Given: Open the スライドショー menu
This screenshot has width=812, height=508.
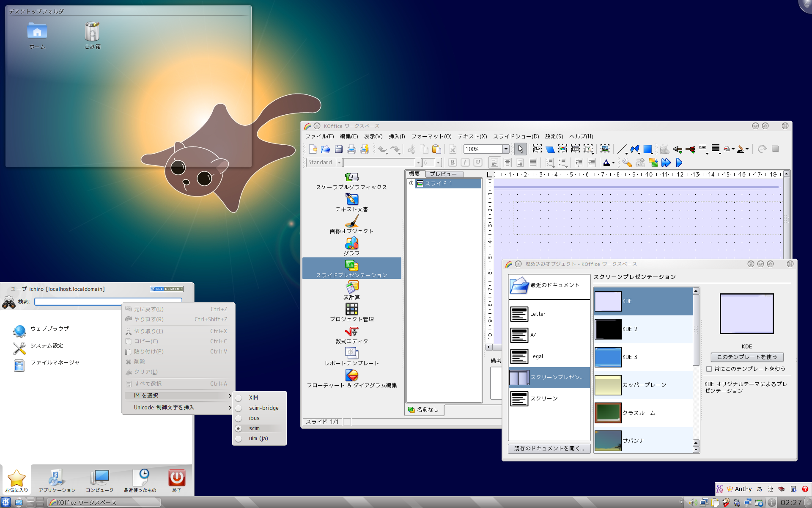Looking at the screenshot, I should click(516, 136).
